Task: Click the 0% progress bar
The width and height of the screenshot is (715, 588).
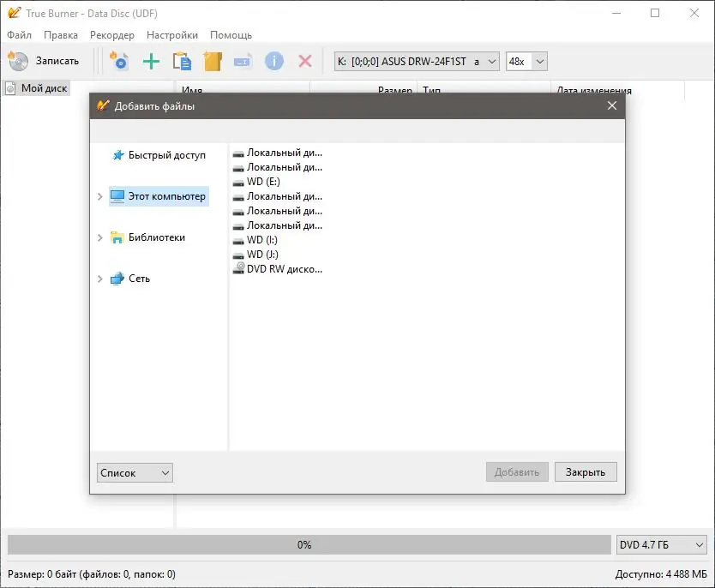Action: click(303, 544)
